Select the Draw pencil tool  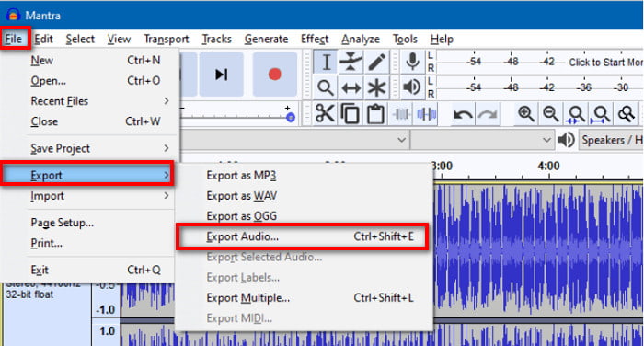(x=376, y=62)
